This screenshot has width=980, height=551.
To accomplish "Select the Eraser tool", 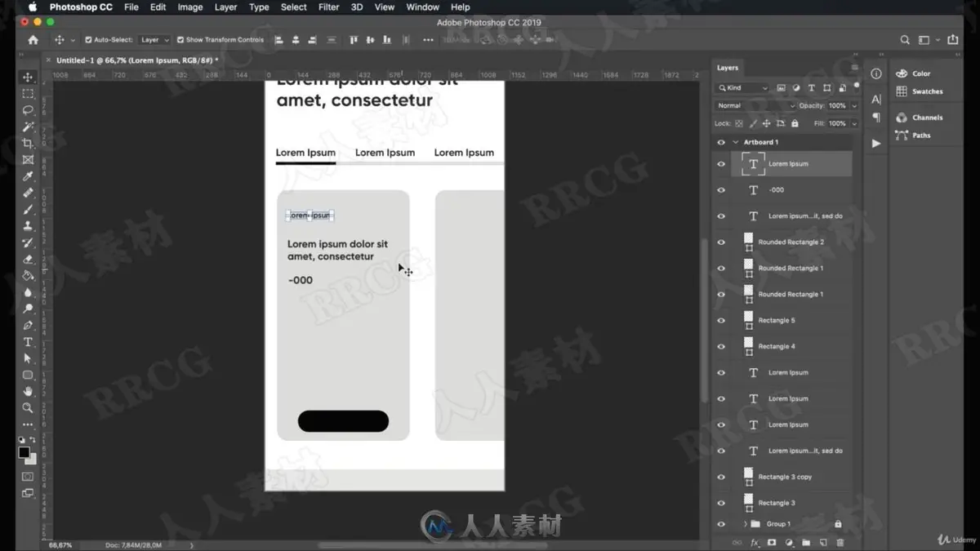I will click(x=28, y=260).
